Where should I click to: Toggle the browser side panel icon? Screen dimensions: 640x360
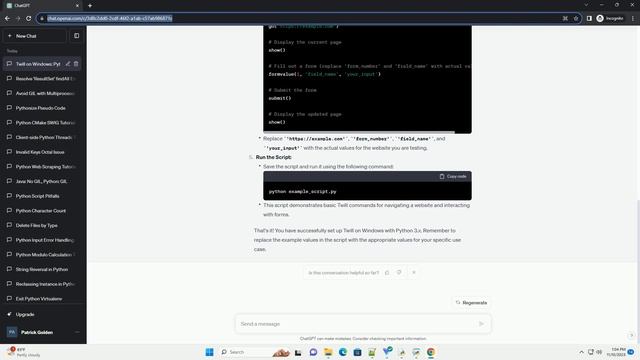(589, 18)
